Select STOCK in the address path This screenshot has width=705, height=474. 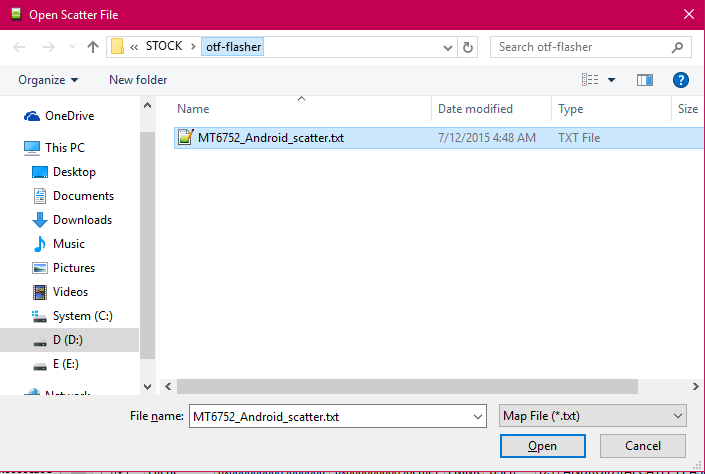click(164, 46)
